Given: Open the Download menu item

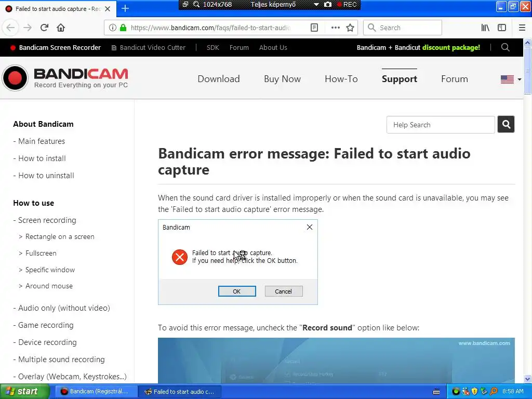Looking at the screenshot, I should click(x=219, y=79).
